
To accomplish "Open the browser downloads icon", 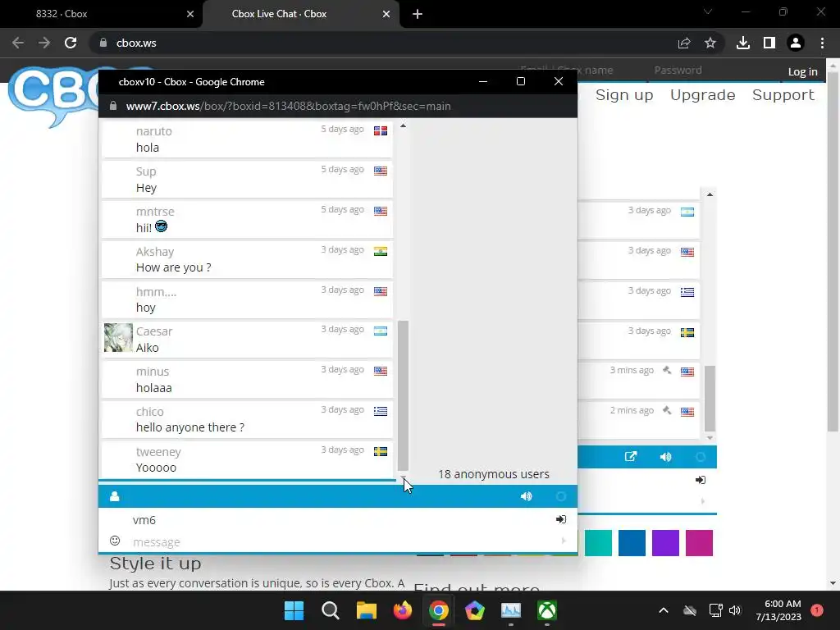I will click(x=743, y=43).
